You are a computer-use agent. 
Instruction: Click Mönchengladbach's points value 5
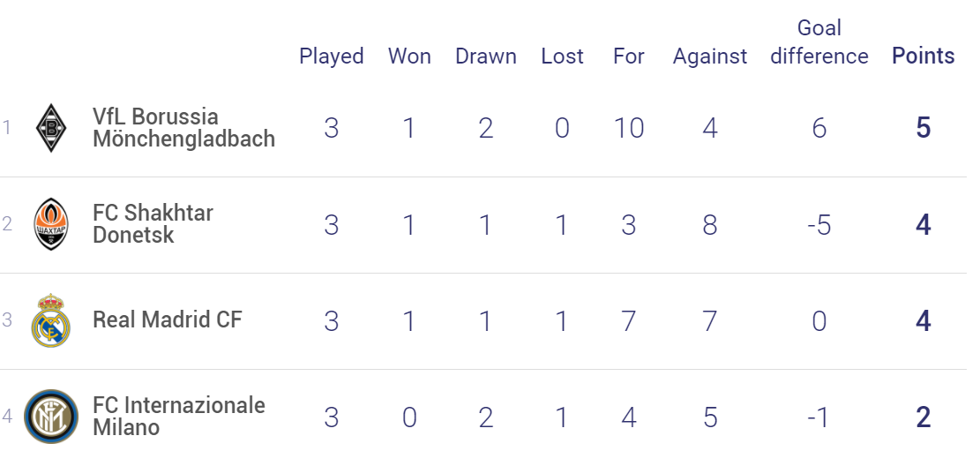tap(924, 128)
